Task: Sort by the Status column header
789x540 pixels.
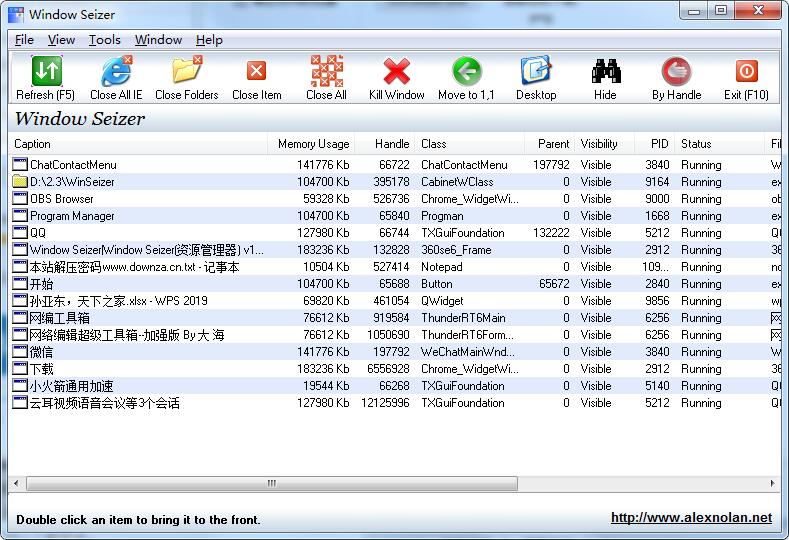Action: pos(720,144)
